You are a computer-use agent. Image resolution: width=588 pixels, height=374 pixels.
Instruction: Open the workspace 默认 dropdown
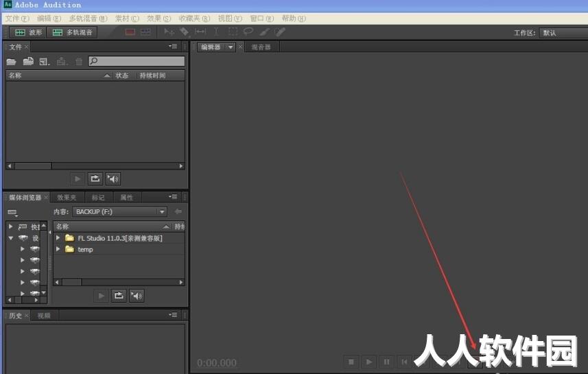click(x=563, y=33)
